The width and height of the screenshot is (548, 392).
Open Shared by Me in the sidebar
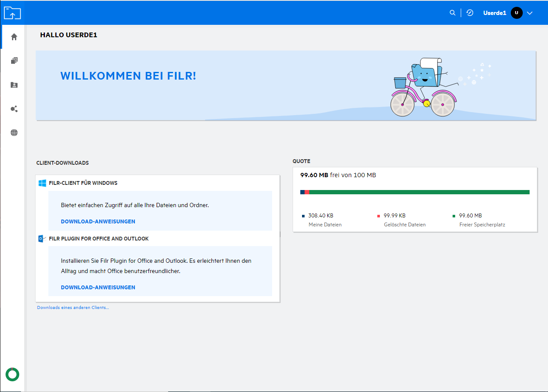coord(14,109)
